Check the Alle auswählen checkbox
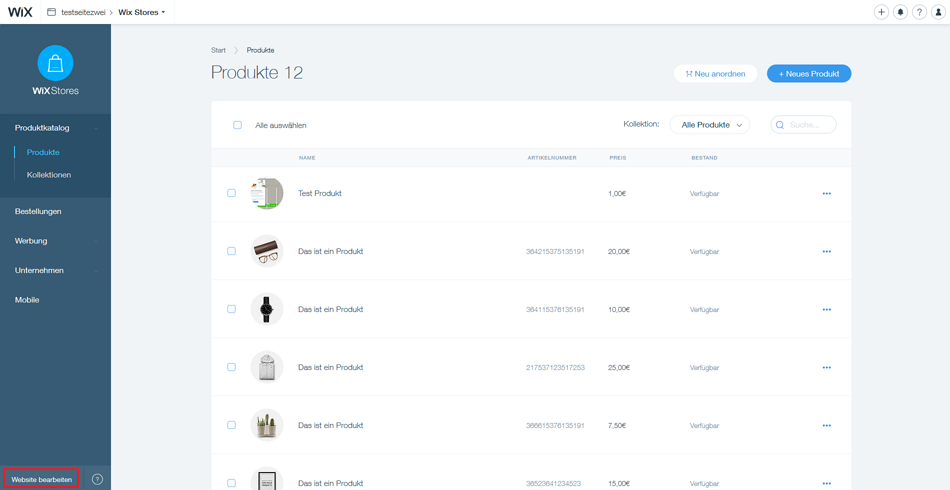950x490 pixels. pyautogui.click(x=237, y=125)
